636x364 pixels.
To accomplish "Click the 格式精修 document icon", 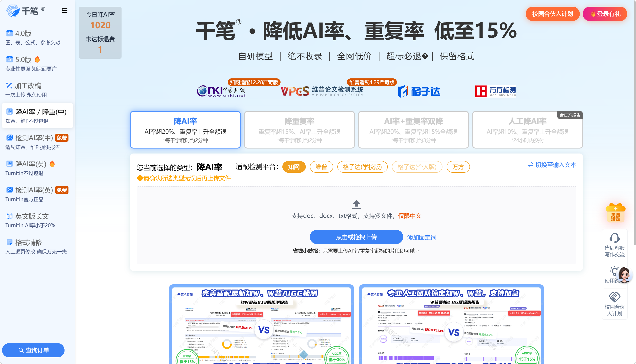I will (x=9, y=242).
